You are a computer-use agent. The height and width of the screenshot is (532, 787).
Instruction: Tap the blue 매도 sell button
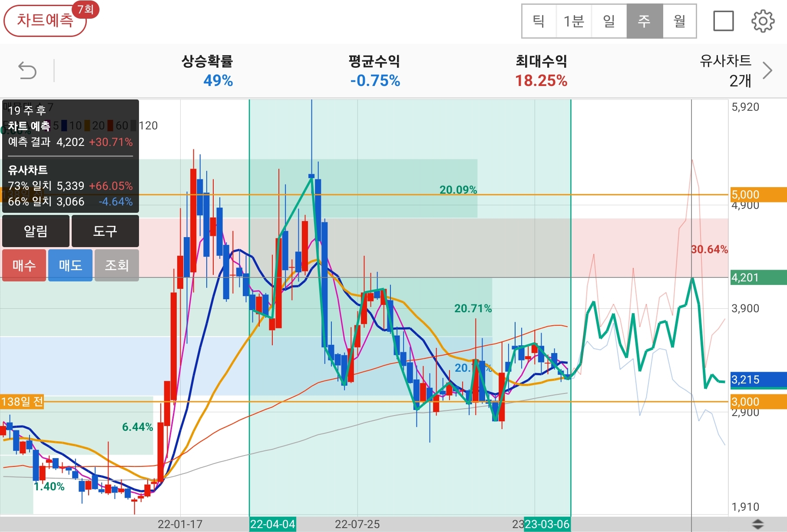[x=70, y=265]
